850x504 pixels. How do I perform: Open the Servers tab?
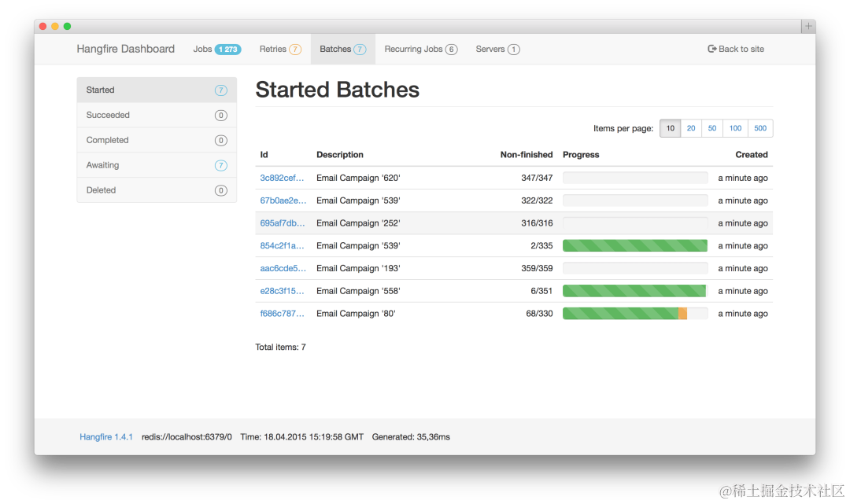tap(497, 49)
